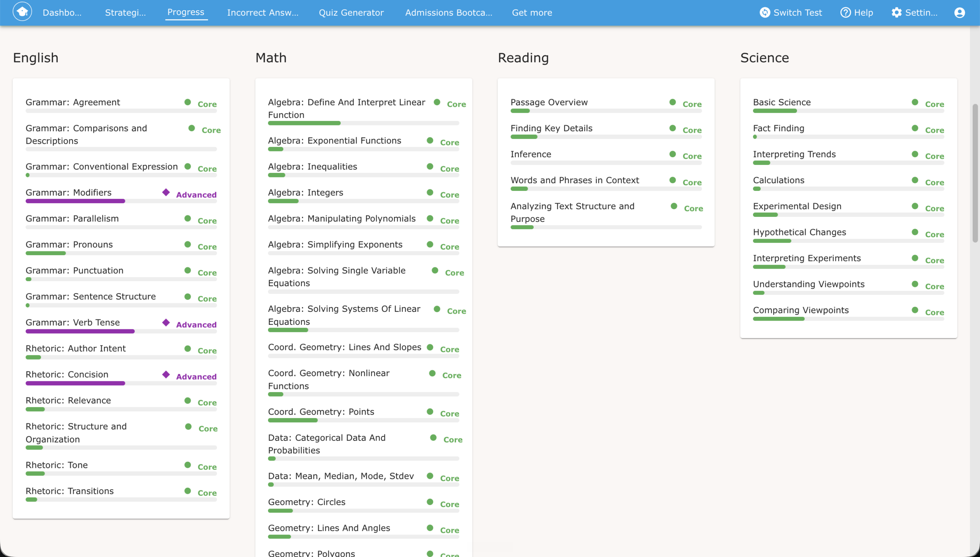Click the green dot beside Inference

coord(673,154)
